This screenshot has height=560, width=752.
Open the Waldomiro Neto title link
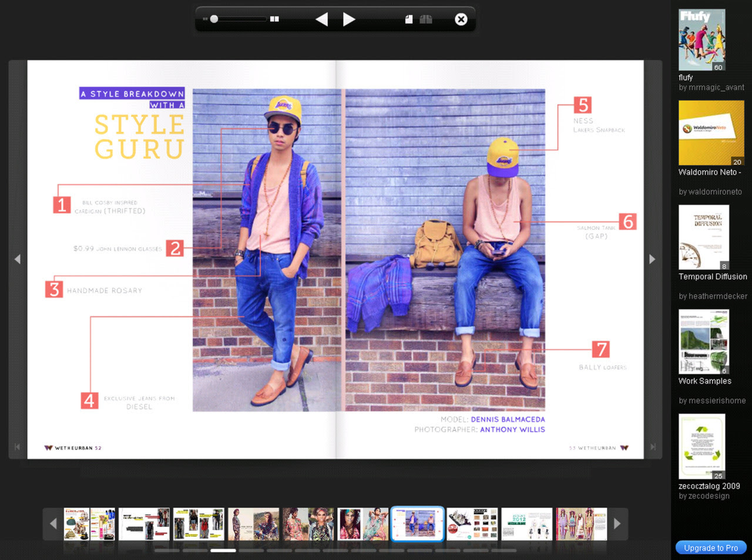[710, 172]
